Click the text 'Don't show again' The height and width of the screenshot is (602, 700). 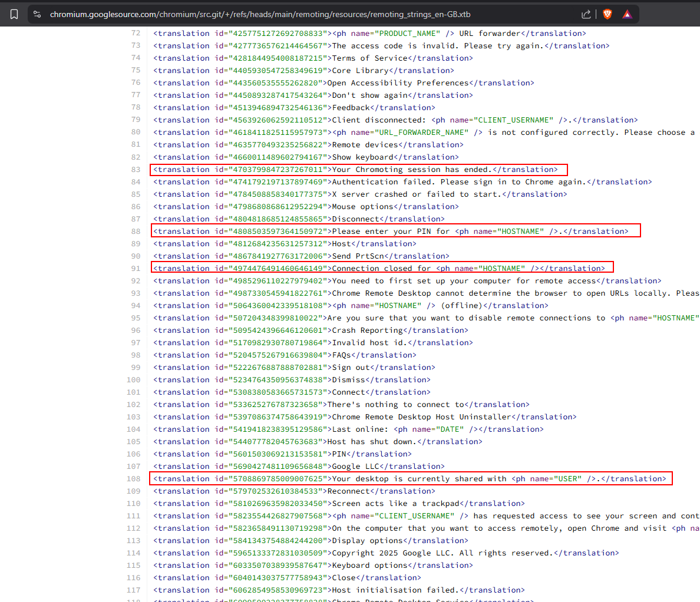[x=369, y=95]
